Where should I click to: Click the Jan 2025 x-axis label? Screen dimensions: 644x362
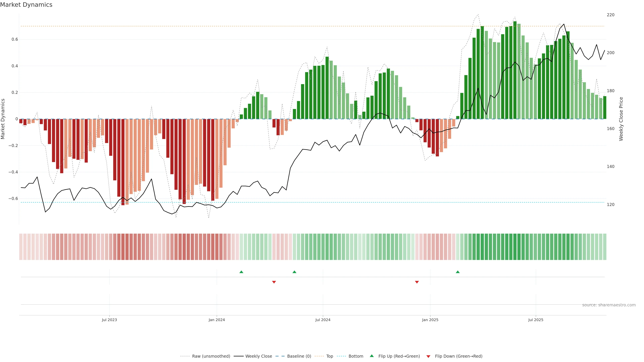coord(430,320)
